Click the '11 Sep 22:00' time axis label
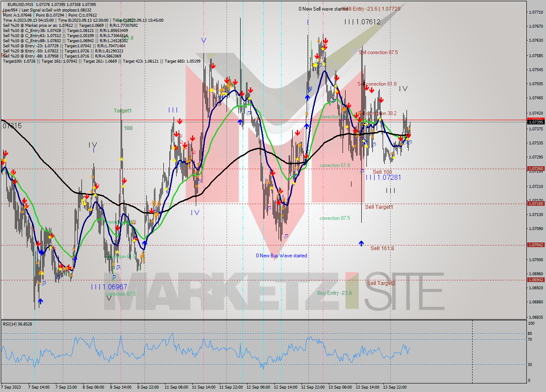Viewport: 546px width, 392px height. (x=230, y=387)
